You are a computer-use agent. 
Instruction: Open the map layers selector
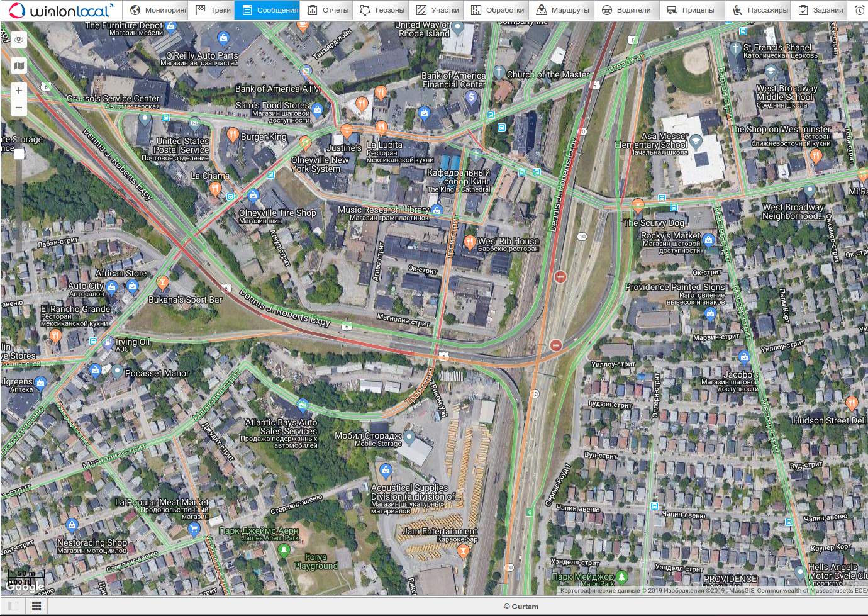point(19,65)
